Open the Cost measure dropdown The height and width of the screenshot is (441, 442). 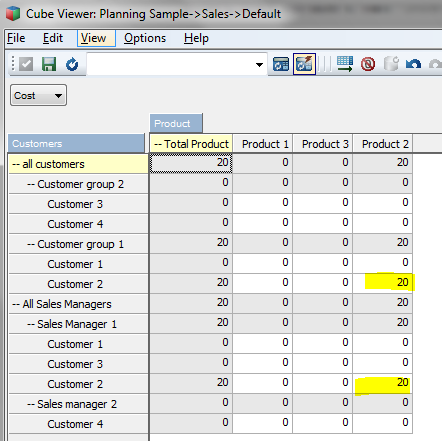[38, 95]
